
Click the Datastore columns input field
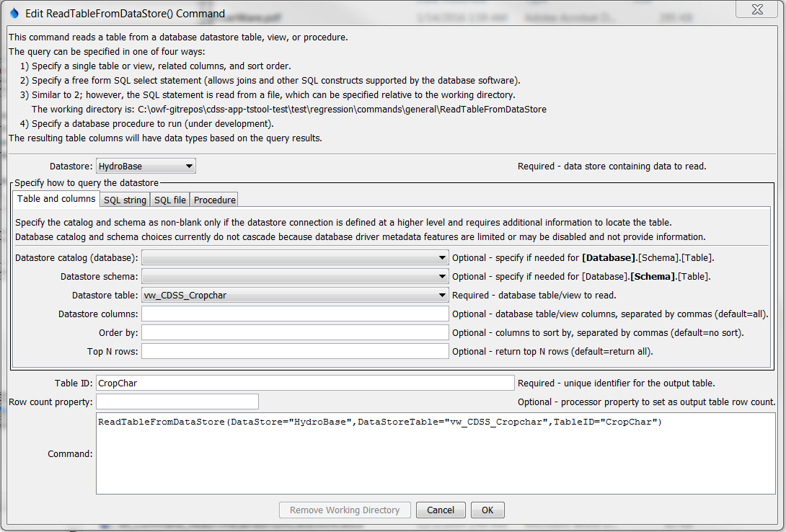pos(293,314)
